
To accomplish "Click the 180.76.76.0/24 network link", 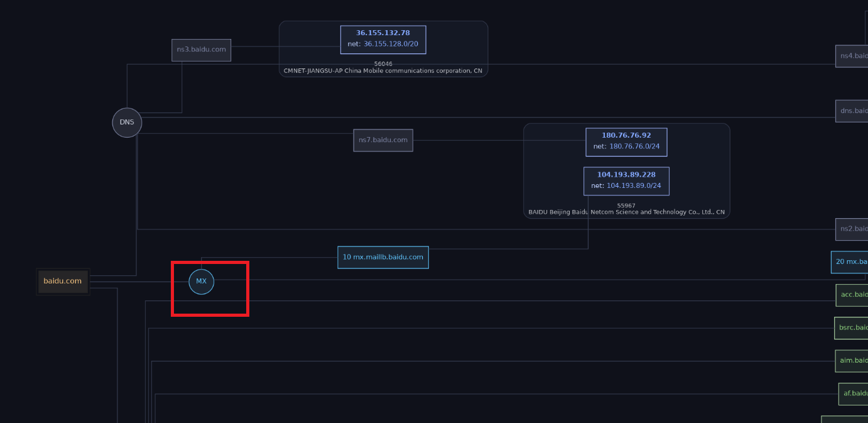I will pyautogui.click(x=634, y=146).
